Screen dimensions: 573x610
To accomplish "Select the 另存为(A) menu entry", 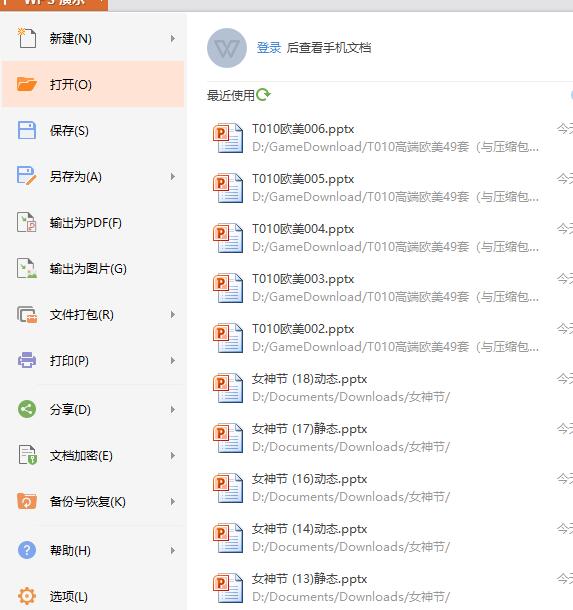I will pyautogui.click(x=93, y=176).
